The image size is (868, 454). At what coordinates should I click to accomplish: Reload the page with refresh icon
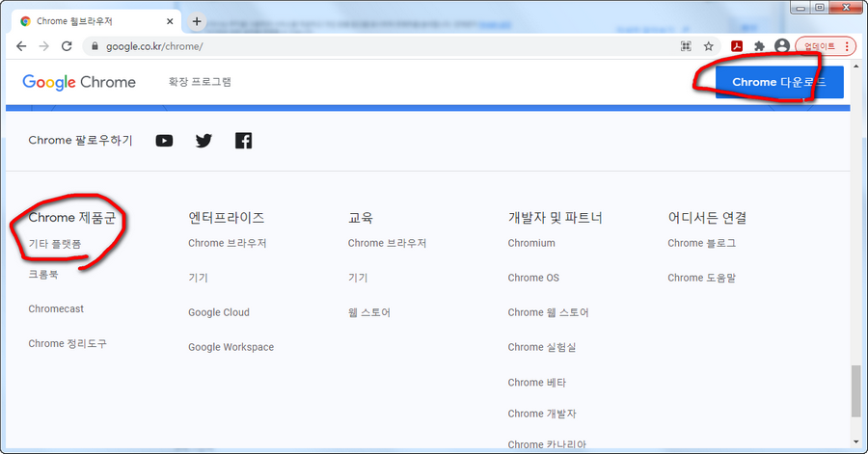(x=67, y=46)
